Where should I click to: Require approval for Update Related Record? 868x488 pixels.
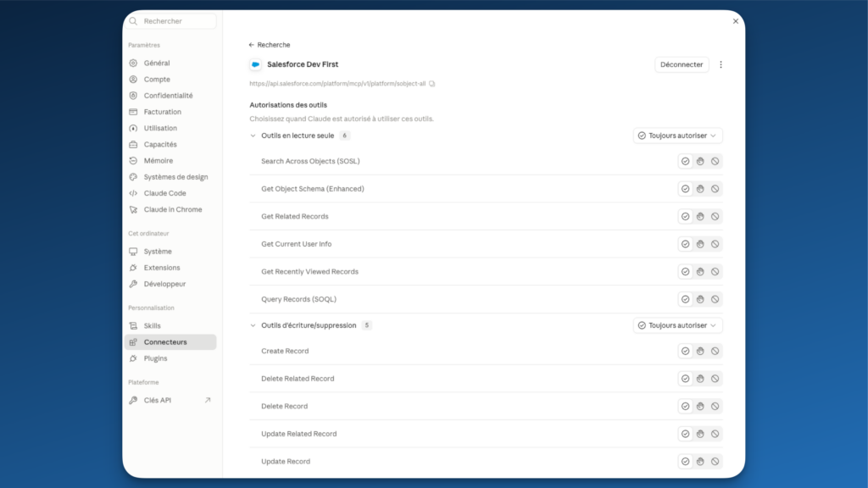[700, 434]
